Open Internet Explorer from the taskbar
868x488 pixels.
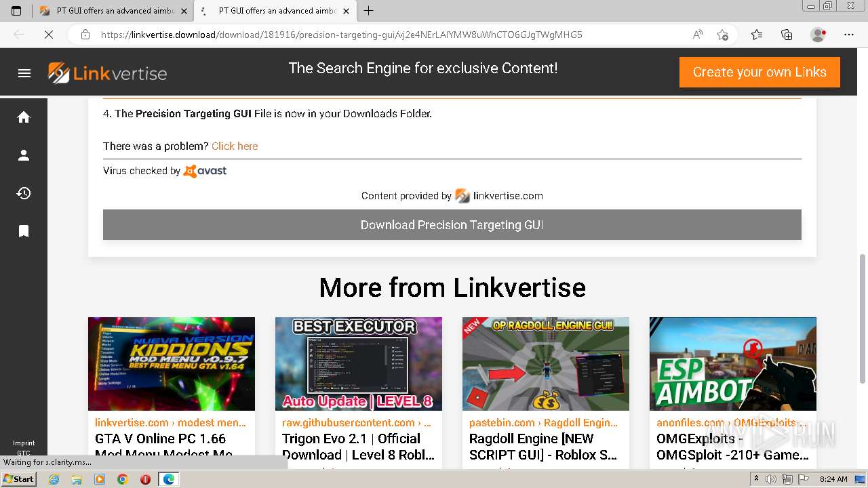(x=54, y=479)
